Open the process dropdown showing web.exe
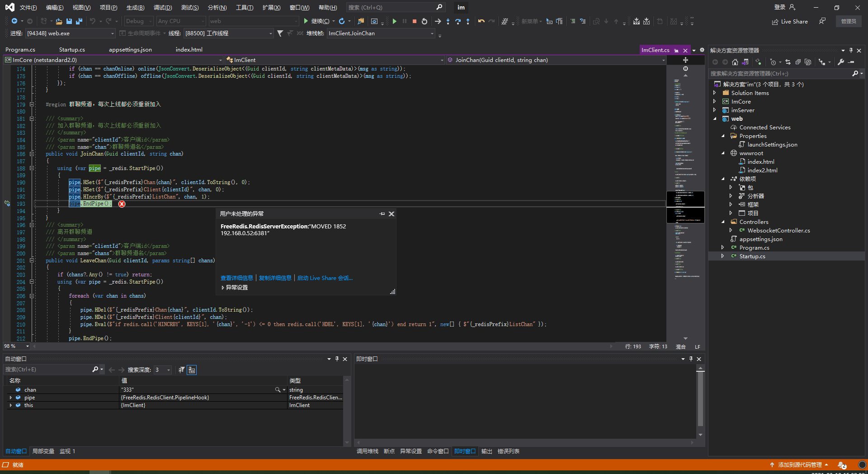Viewport: 868px width, 474px height. coord(113,33)
